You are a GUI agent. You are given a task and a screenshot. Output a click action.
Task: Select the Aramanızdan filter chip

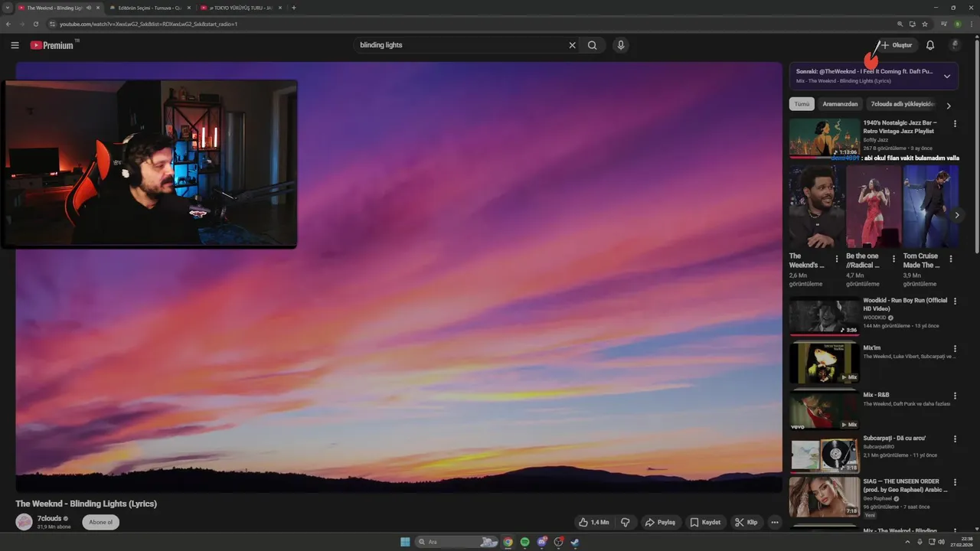coord(840,104)
